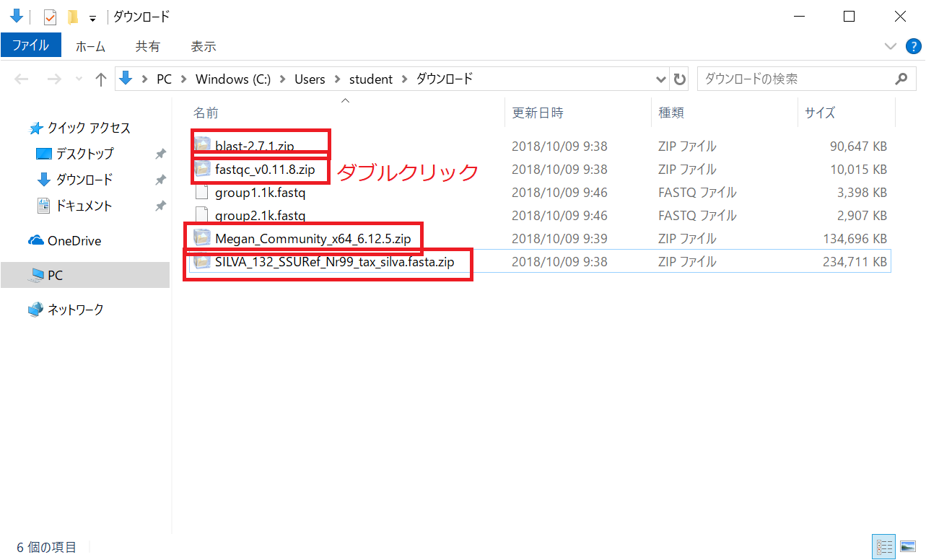Image resolution: width=926 pixels, height=560 pixels.
Task: Click the 234,711 KB size cell
Action: [x=855, y=262]
